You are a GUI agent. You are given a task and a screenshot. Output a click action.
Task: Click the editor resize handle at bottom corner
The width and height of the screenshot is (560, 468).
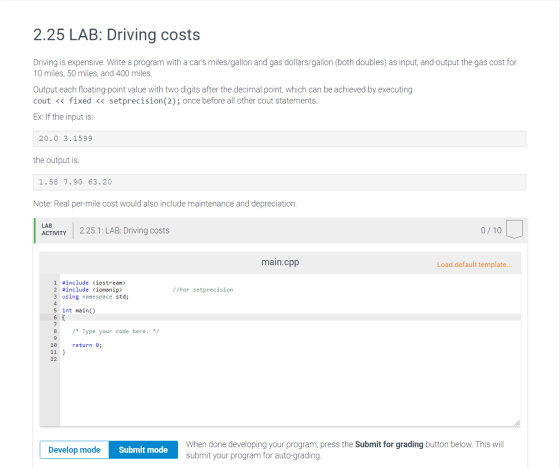point(517,423)
